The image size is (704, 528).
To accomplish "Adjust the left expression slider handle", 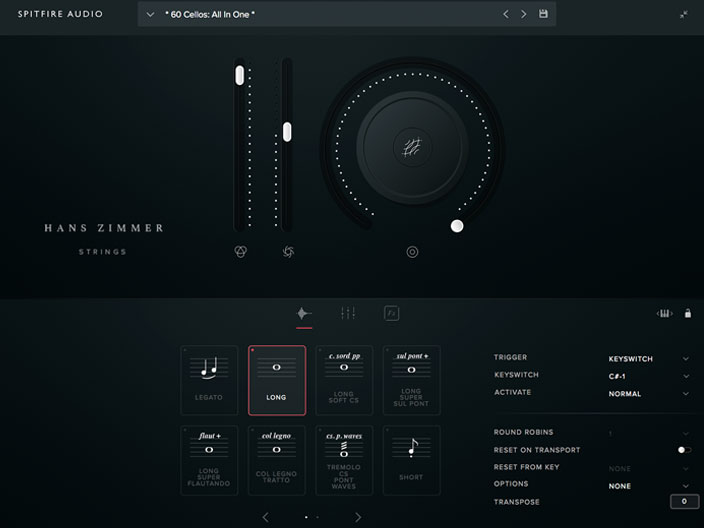I will coord(240,75).
